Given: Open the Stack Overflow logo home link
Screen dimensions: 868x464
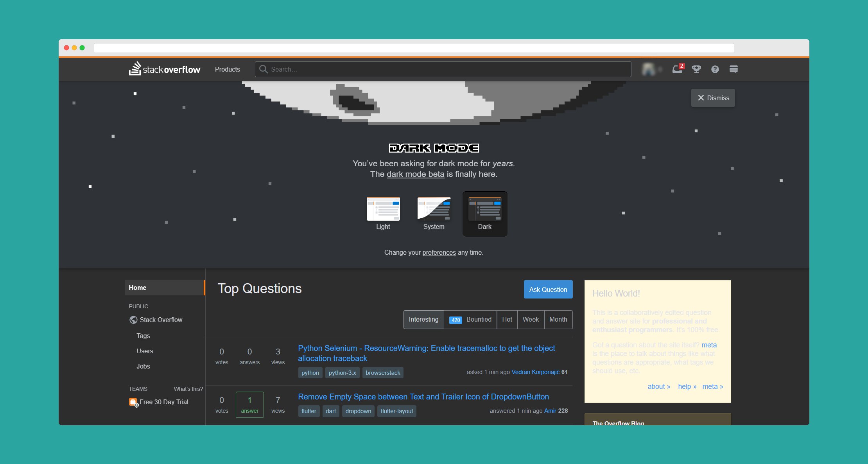Looking at the screenshot, I should point(165,69).
